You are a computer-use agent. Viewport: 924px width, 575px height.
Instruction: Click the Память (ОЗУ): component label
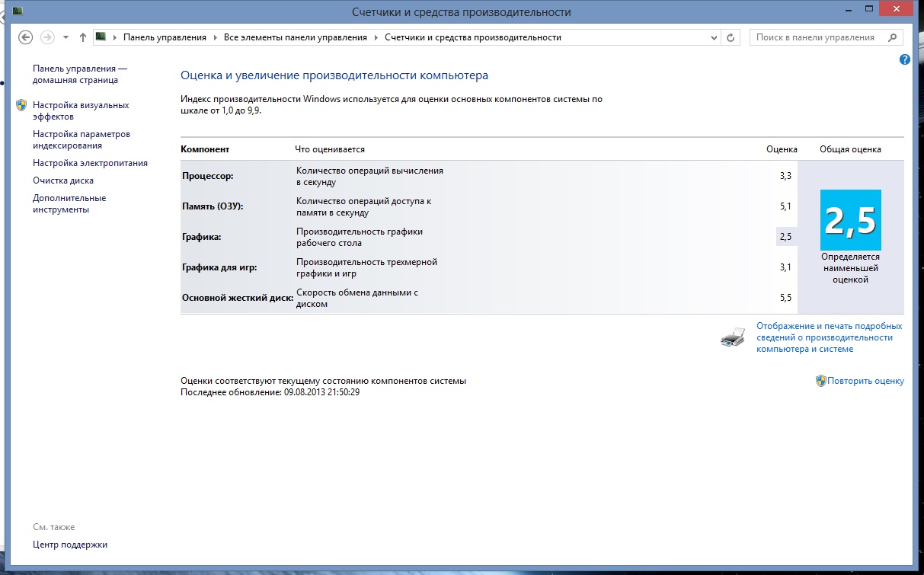tap(213, 206)
